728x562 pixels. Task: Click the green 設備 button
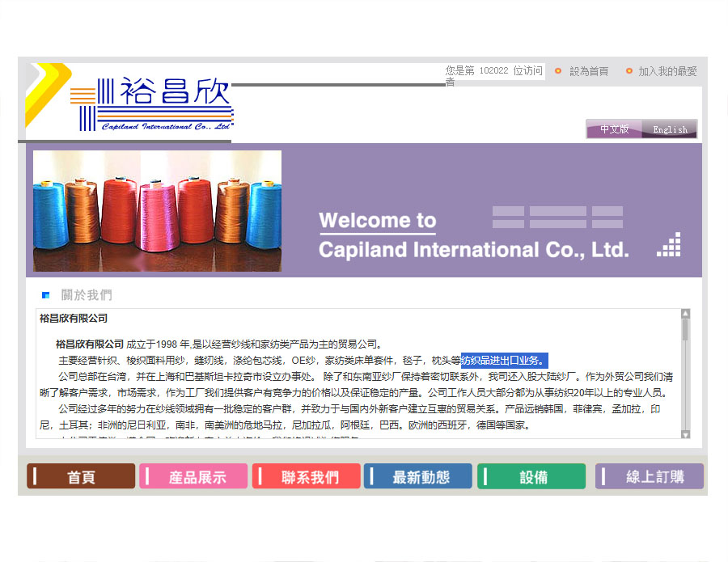(531, 476)
